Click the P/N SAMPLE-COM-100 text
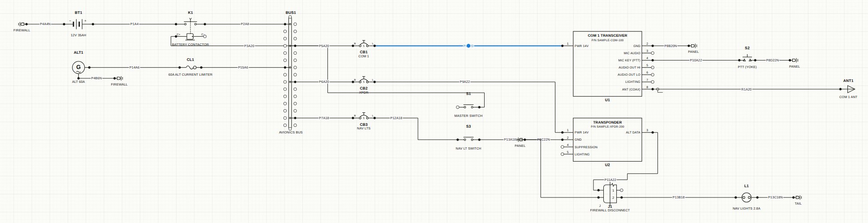 tap(607, 40)
